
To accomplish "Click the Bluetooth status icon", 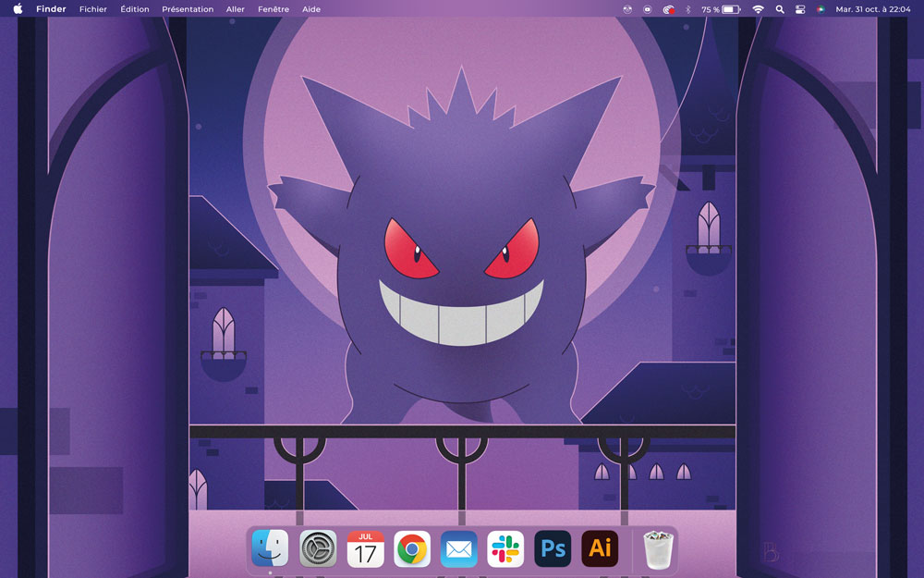I will (x=687, y=9).
